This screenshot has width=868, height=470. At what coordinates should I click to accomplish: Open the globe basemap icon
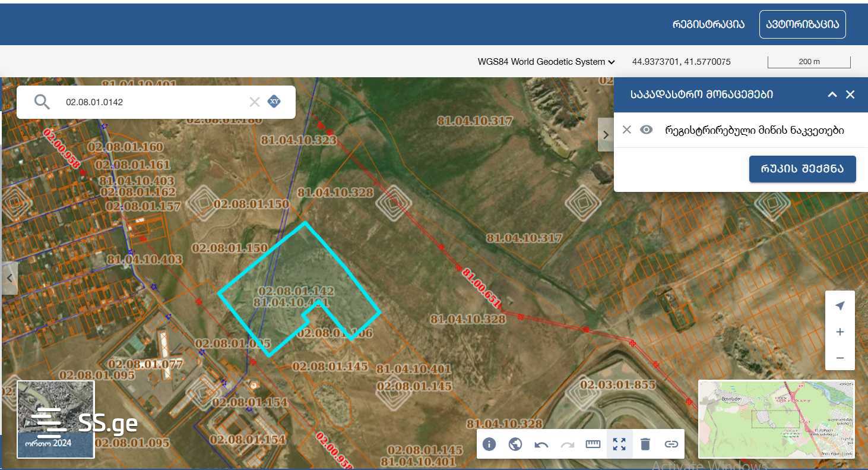click(515, 444)
